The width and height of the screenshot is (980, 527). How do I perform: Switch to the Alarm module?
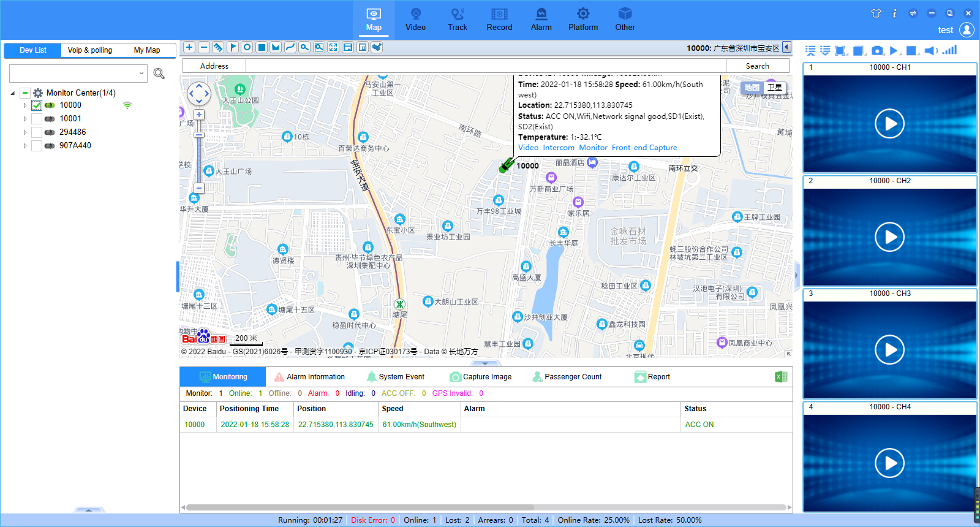coord(541,19)
